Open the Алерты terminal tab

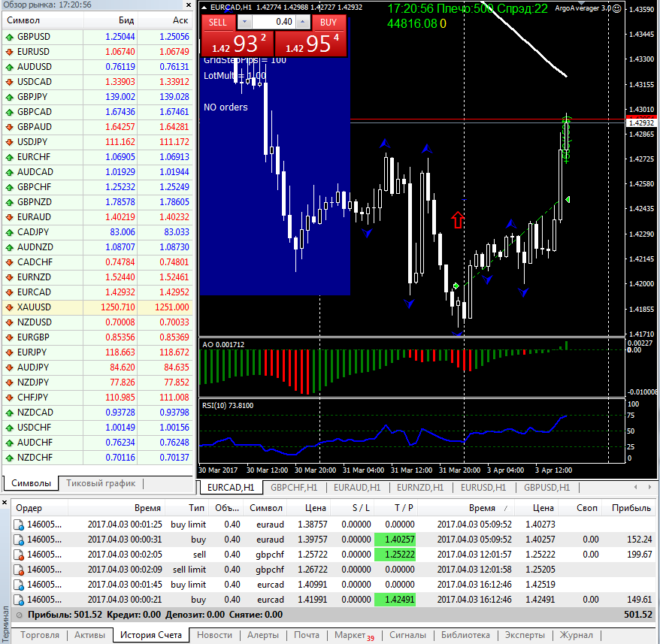click(x=263, y=635)
